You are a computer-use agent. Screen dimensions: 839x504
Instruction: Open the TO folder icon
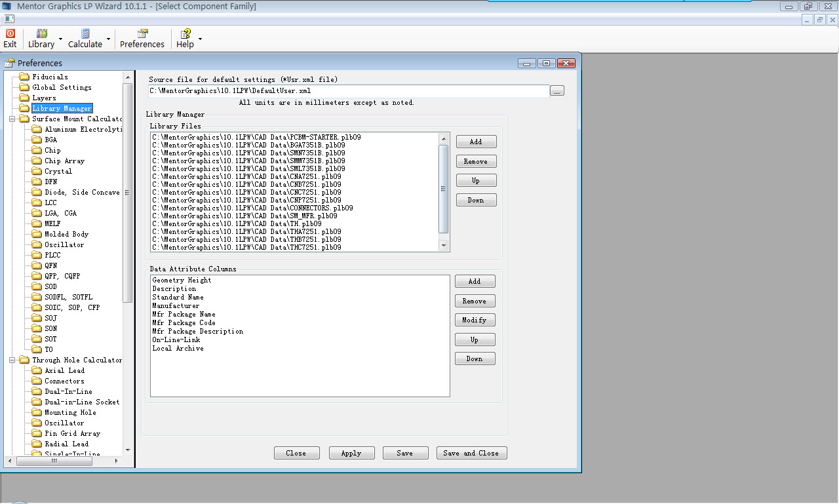37,349
